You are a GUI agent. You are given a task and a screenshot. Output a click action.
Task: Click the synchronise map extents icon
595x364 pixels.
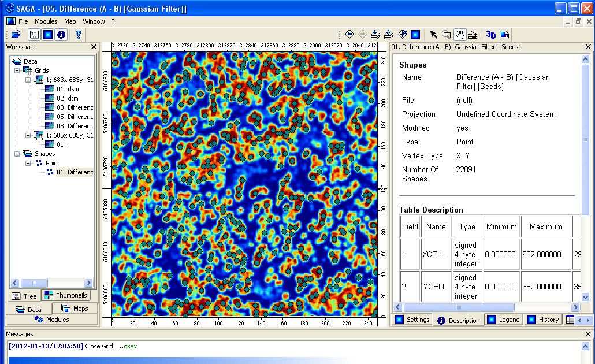[415, 35]
